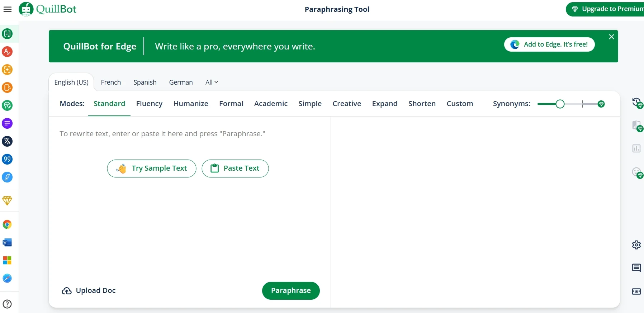Viewport: 644px width, 313px height.
Task: Open the Tone smiley icon on right
Action: tap(637, 172)
